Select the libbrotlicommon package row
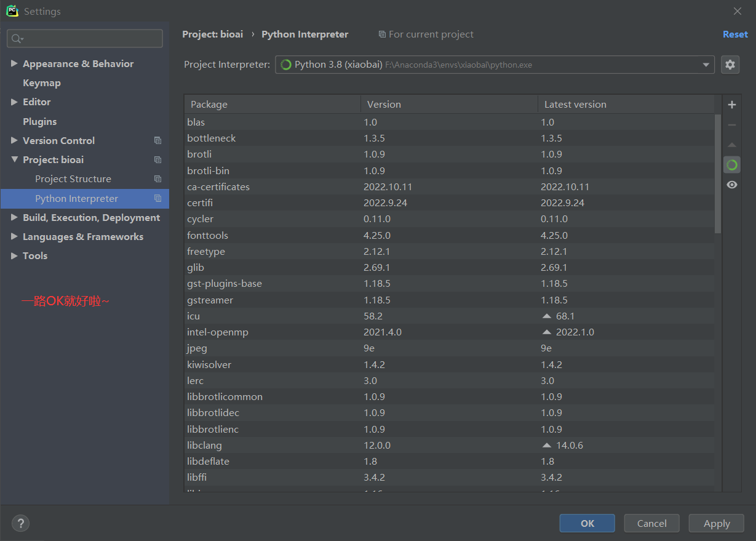 [x=450, y=396]
